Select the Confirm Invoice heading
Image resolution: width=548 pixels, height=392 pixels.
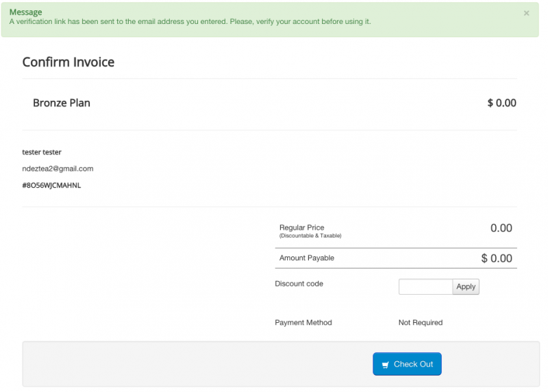coord(68,62)
